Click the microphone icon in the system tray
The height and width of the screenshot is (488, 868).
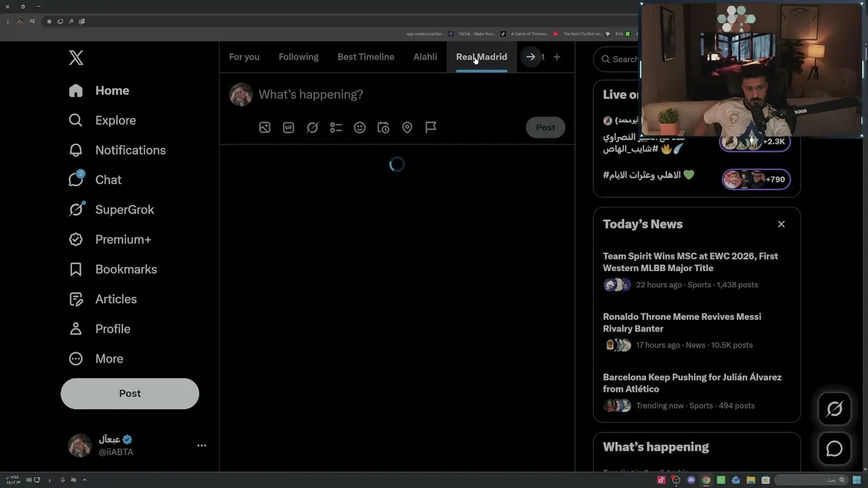click(x=62, y=481)
